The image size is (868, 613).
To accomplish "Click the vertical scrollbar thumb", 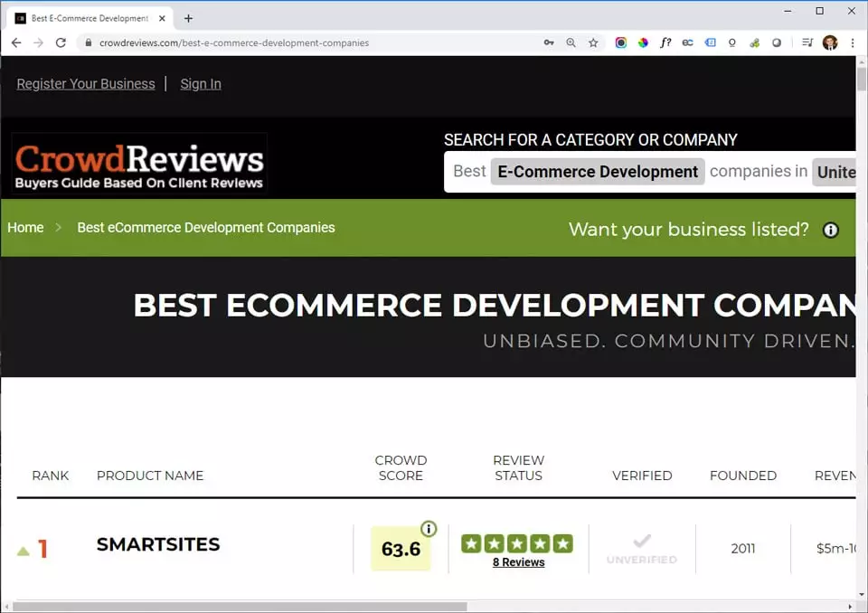I will pos(862,79).
